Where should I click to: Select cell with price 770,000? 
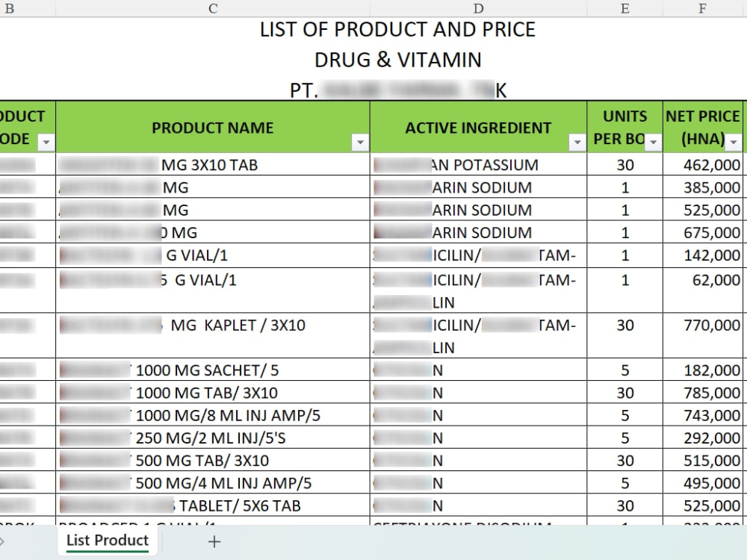[703, 335]
